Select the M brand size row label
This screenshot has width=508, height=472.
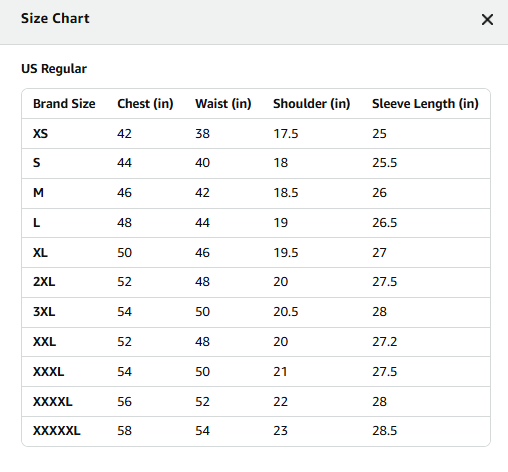click(x=38, y=193)
